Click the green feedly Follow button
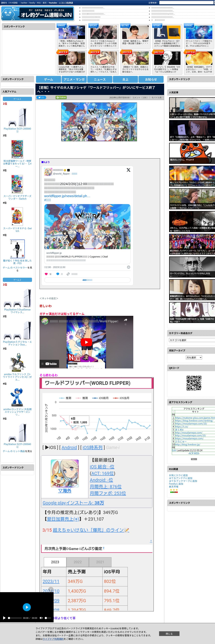This screenshot has width=215, height=644. tap(61, 97)
